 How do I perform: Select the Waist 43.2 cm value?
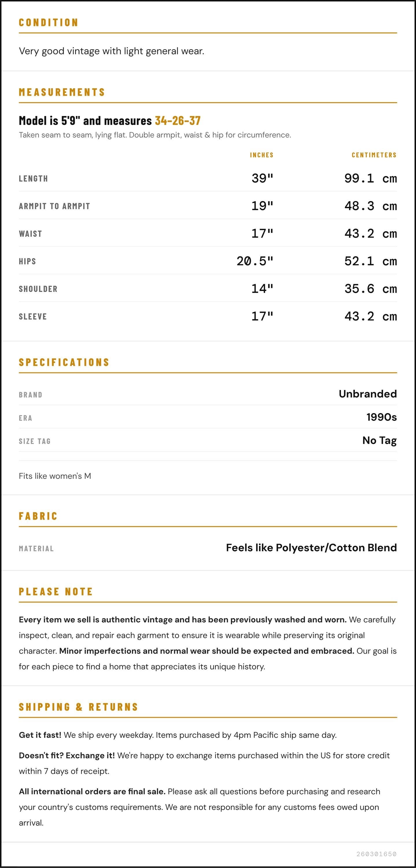(x=371, y=233)
